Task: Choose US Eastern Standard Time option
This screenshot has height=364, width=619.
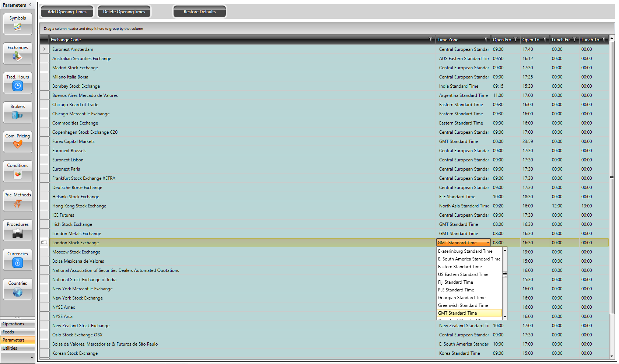Action: coord(463,274)
